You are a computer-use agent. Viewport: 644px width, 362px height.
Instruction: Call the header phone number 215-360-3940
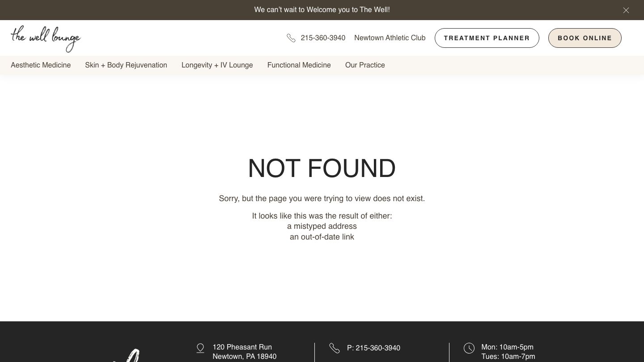[x=323, y=38]
